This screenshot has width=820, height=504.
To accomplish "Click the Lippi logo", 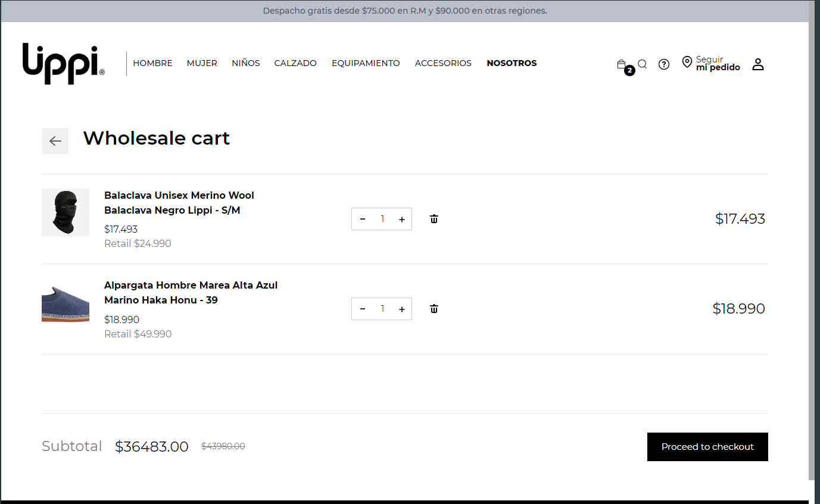I will pyautogui.click(x=64, y=63).
